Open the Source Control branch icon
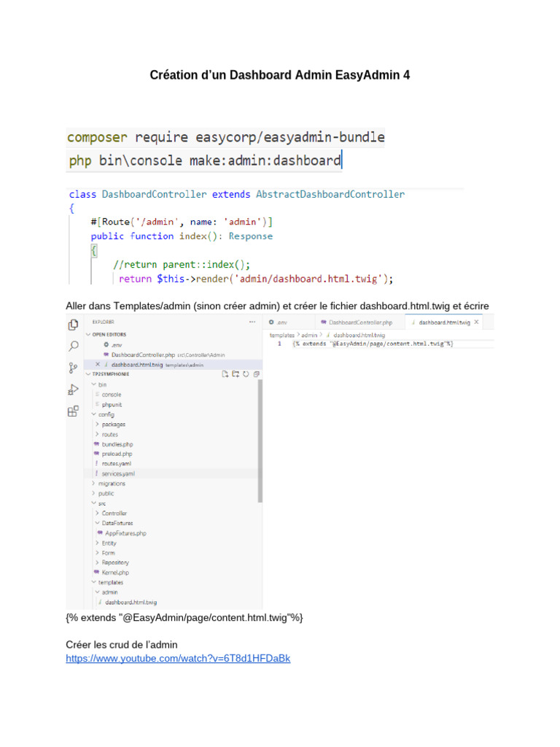Viewport: 560px width, 747px height. pos(73,368)
